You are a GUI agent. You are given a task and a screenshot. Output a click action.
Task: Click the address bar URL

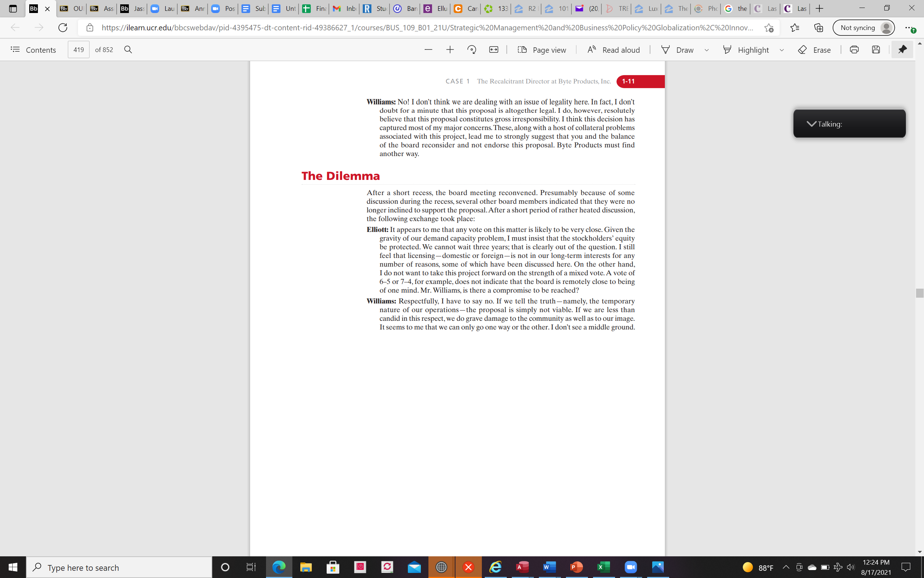(428, 27)
